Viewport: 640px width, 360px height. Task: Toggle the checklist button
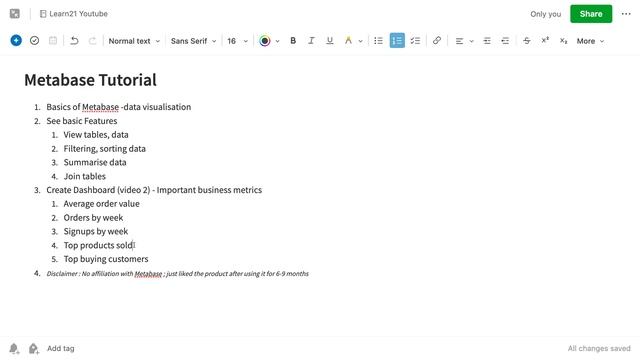coord(416,41)
